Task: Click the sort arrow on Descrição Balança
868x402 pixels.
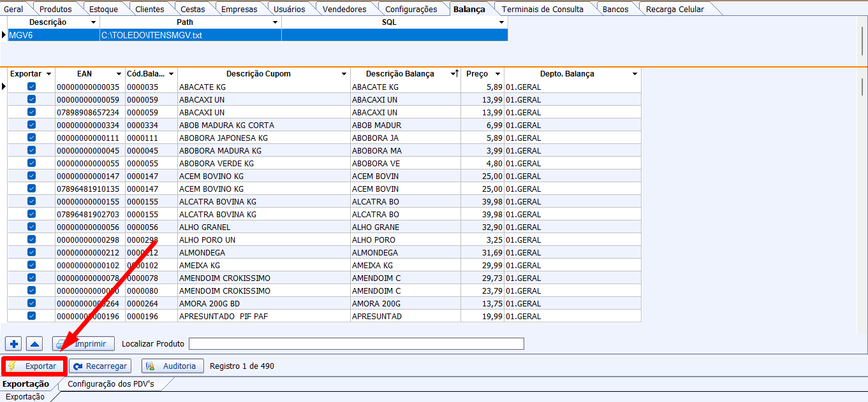Action: [455, 74]
